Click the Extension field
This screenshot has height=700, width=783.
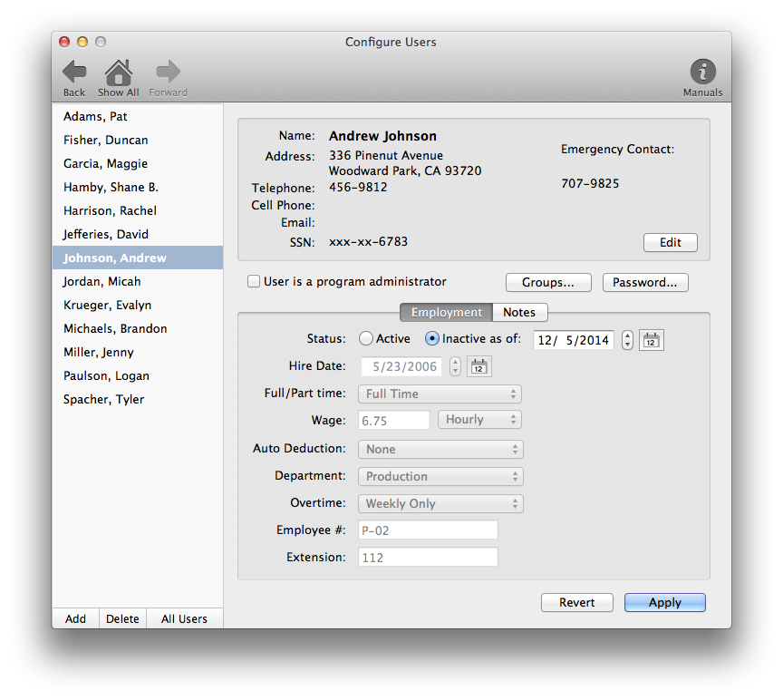click(x=428, y=557)
